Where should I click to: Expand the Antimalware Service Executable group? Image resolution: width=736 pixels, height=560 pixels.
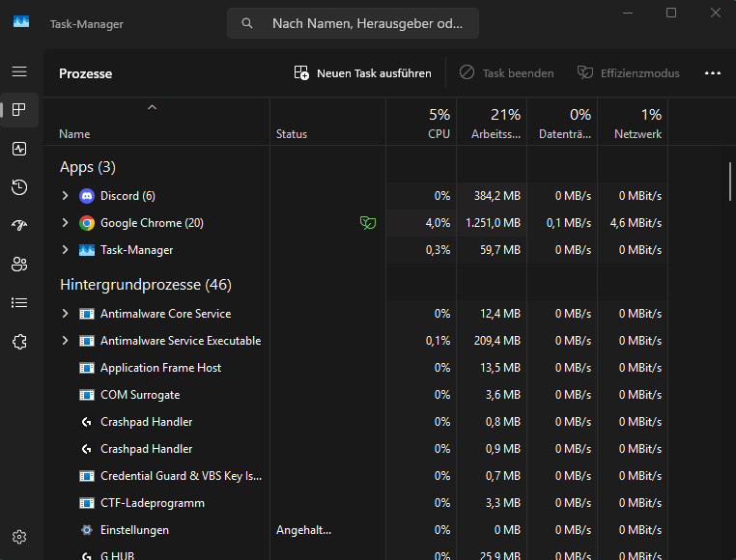[x=66, y=341]
